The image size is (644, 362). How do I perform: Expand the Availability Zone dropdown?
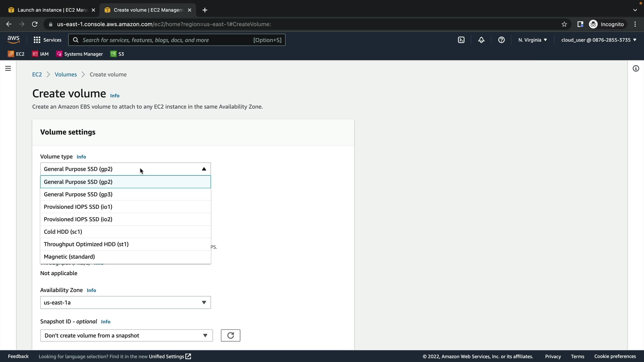point(125,303)
